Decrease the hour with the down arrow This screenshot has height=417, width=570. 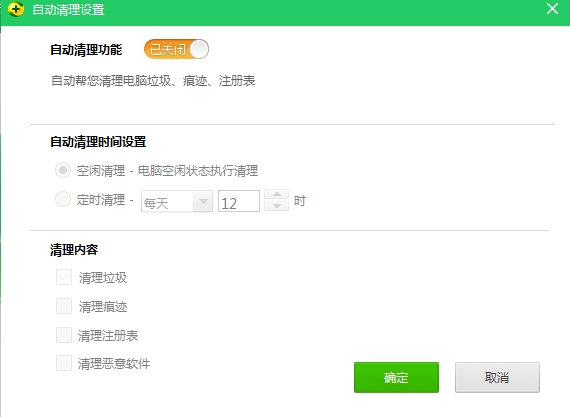pos(277,206)
